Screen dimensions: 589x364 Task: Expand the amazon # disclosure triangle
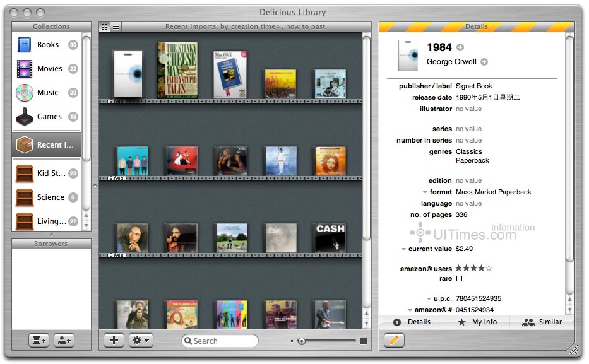(x=410, y=310)
